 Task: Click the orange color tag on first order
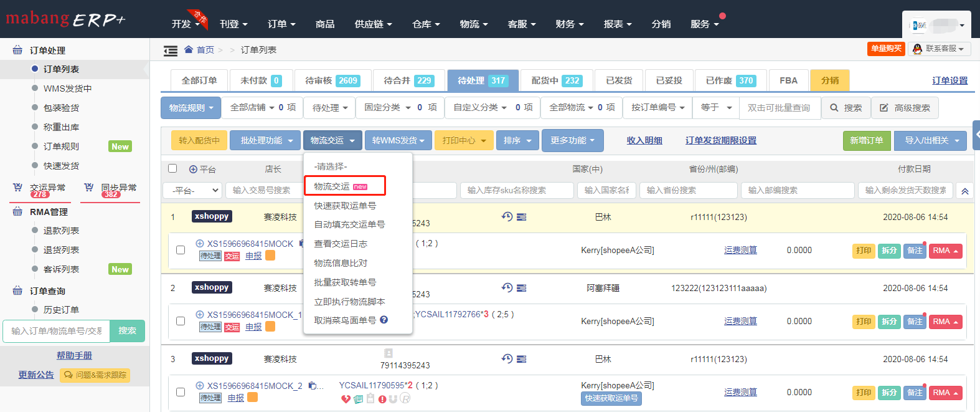pyautogui.click(x=270, y=256)
